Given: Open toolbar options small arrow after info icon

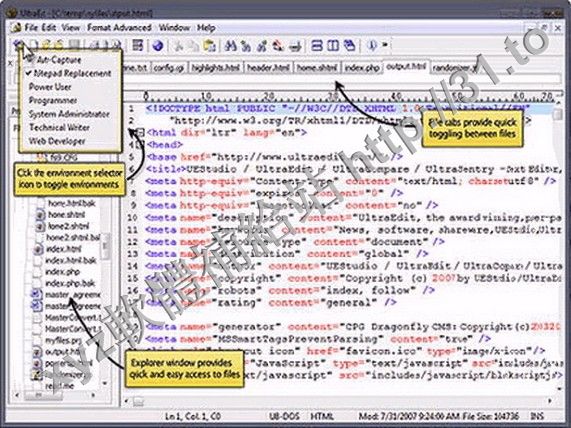Looking at the screenshot, I should 385,45.
